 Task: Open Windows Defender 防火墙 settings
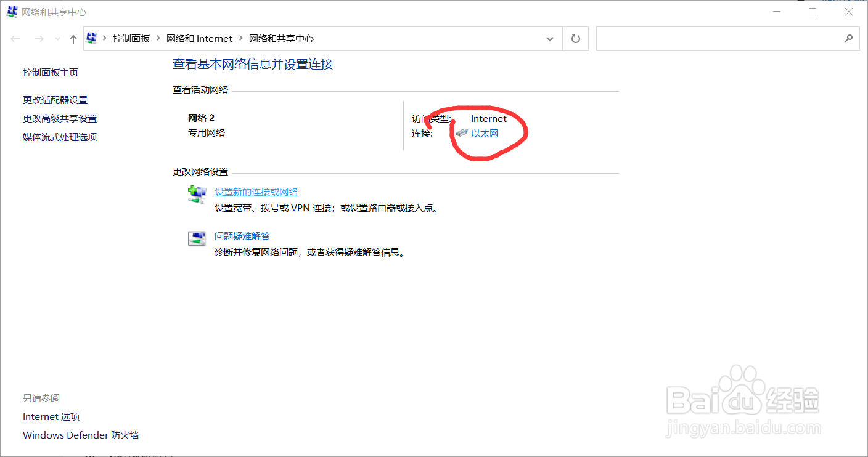click(x=81, y=435)
